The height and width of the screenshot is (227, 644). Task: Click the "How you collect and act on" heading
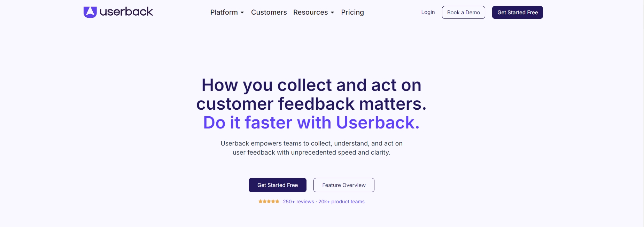tap(311, 85)
